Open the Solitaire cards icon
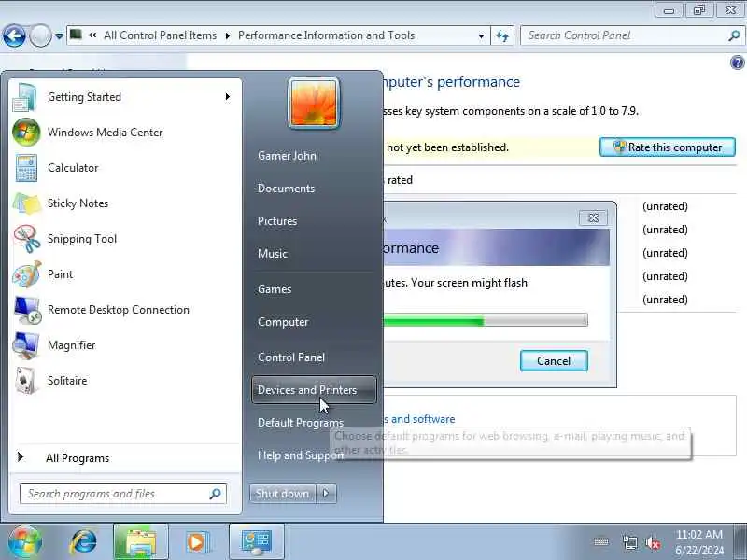 click(x=26, y=381)
